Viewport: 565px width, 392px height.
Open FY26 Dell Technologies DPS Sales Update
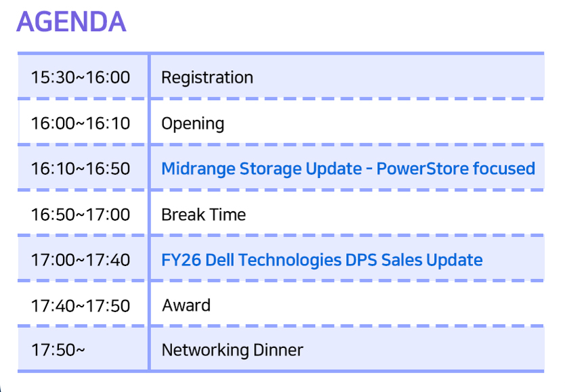click(322, 260)
